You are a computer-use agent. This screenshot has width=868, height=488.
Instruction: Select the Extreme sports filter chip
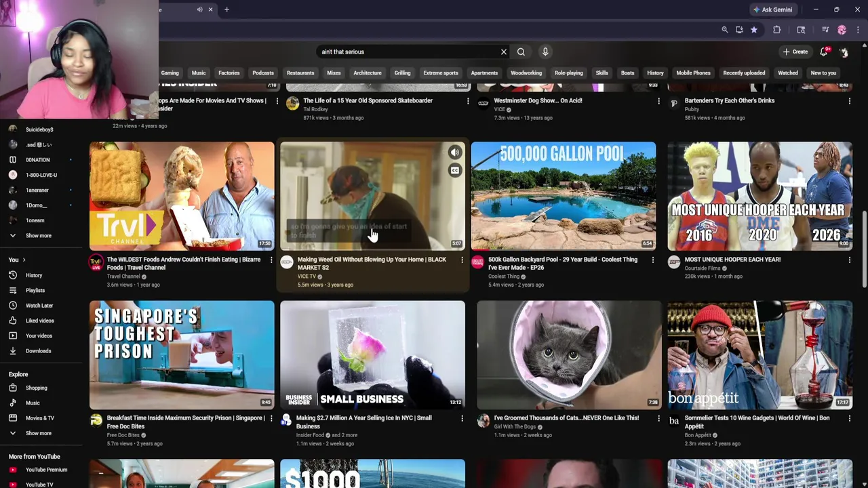441,73
